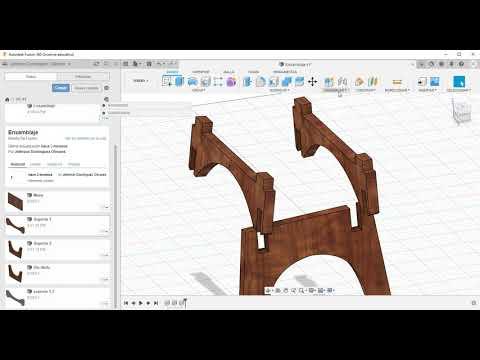
Task: Open the details-on-web link in Ensamblaje card
Action: 86,138
